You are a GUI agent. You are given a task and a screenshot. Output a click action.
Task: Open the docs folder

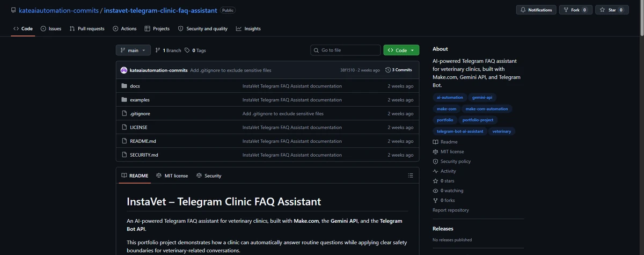135,86
